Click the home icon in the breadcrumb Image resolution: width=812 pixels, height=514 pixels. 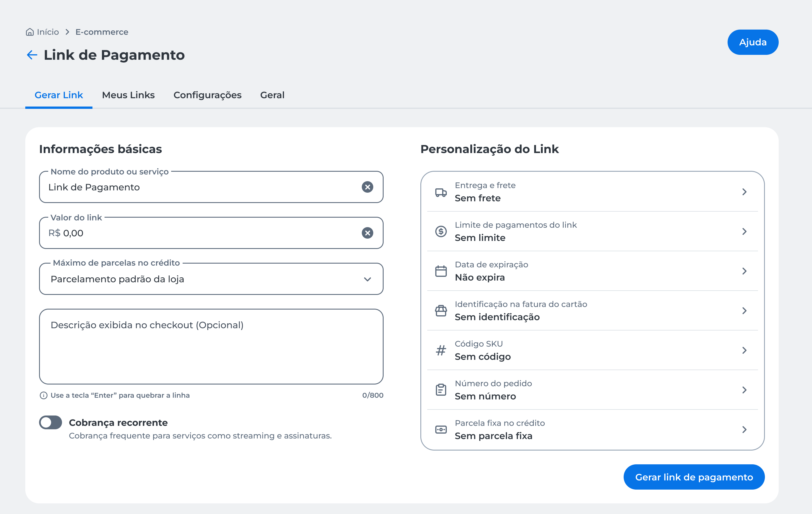[x=30, y=32]
